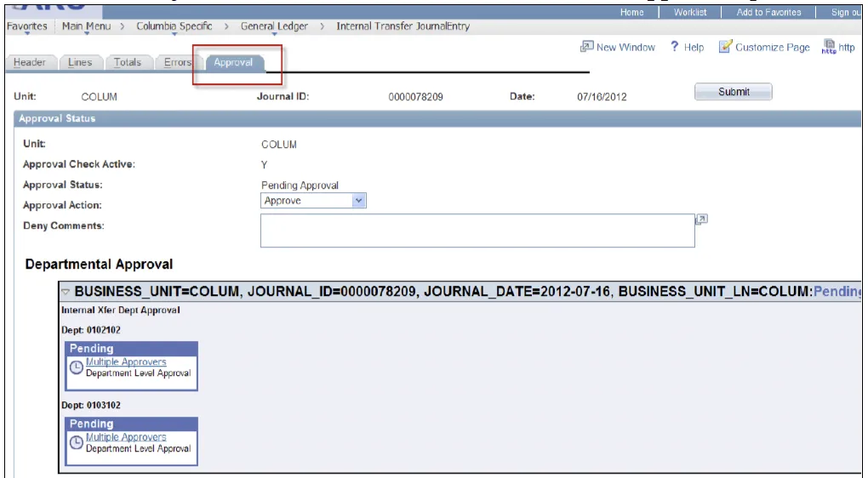868x478 pixels.
Task: Click the http page icon
Action: click(829, 47)
